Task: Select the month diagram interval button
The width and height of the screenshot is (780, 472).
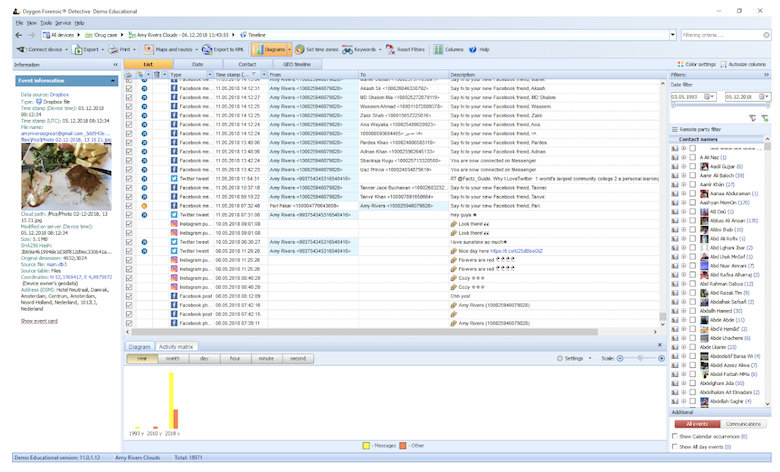Action: coord(173,358)
